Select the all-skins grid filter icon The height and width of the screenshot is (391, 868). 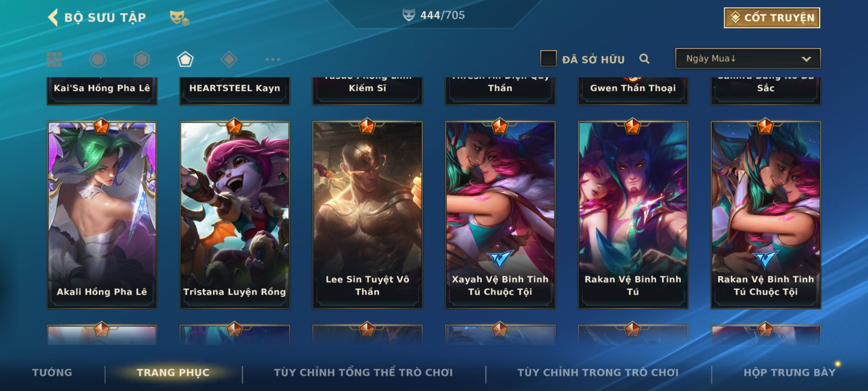pos(54,59)
